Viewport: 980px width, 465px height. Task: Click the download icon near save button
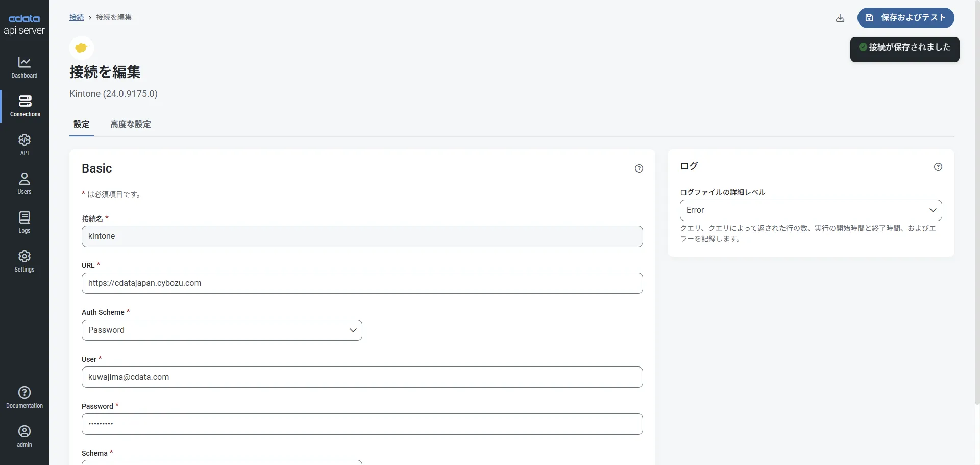[840, 18]
